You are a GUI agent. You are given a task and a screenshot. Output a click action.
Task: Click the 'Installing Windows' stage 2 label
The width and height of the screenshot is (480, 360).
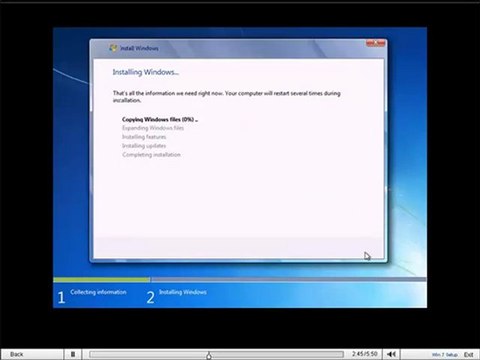click(x=183, y=292)
